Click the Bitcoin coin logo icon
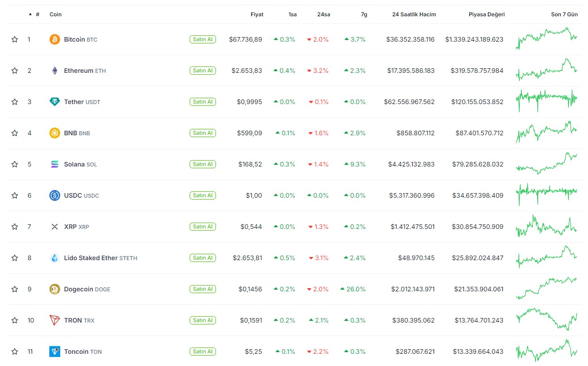Screen dimensions: 588x366 point(54,39)
